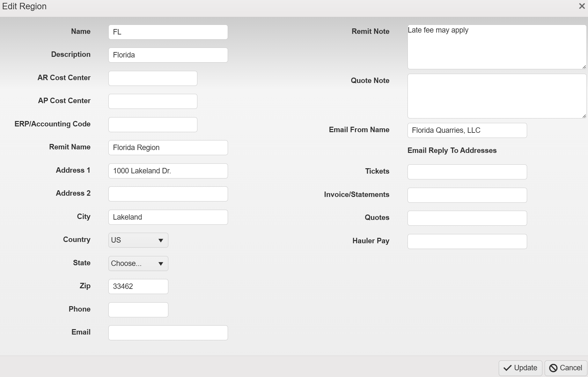
Task: Click the Zip code field
Action: point(138,286)
